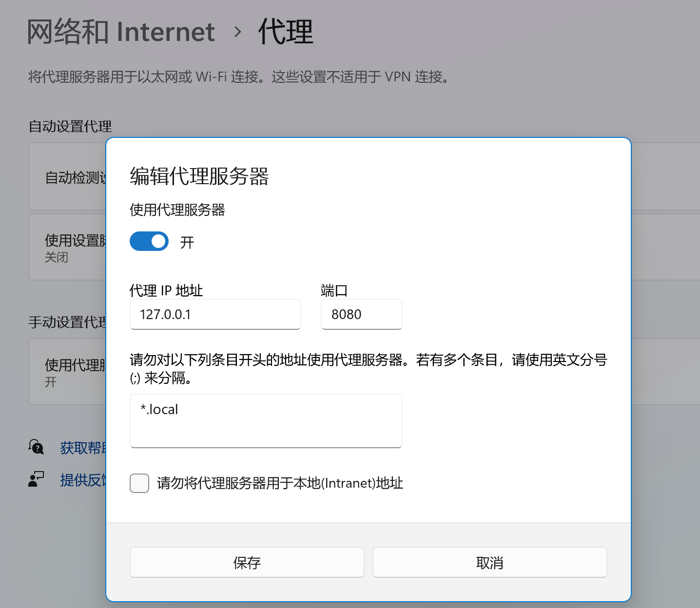Click the 编辑代理服务器 dialog heading
Image resolution: width=700 pixels, height=608 pixels.
(x=199, y=176)
